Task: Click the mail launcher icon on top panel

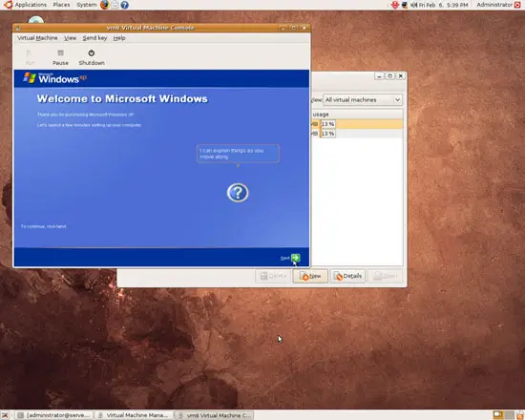Action: (x=115, y=5)
